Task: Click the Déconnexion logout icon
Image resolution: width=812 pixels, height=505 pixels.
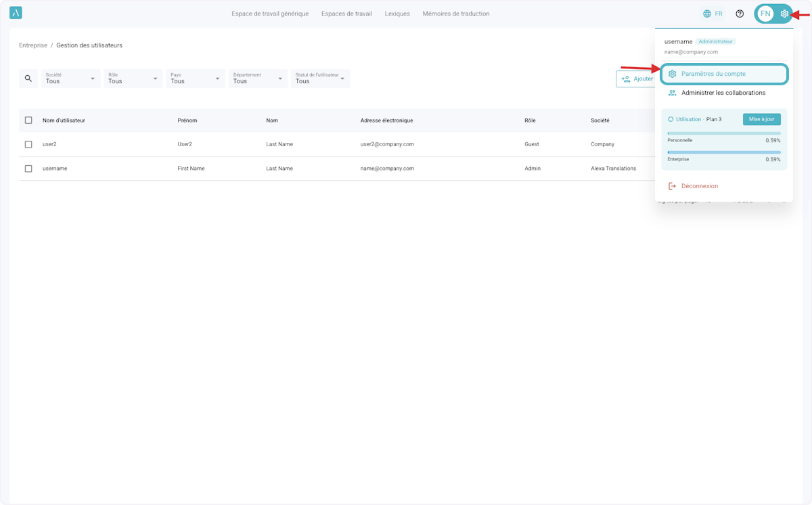Action: tap(672, 186)
